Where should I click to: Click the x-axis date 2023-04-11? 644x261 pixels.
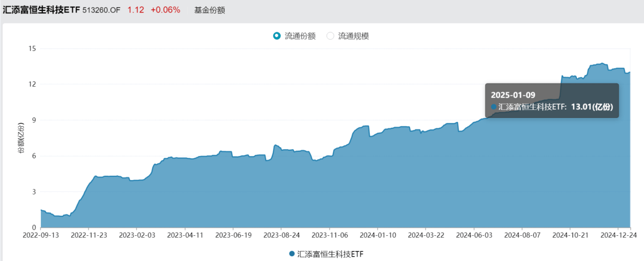[185, 235]
